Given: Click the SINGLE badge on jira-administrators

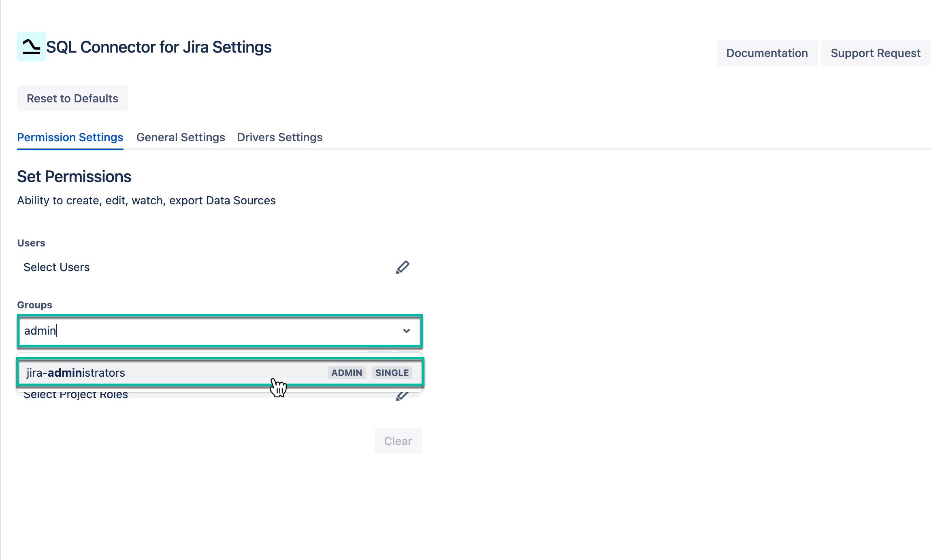Looking at the screenshot, I should [x=392, y=373].
